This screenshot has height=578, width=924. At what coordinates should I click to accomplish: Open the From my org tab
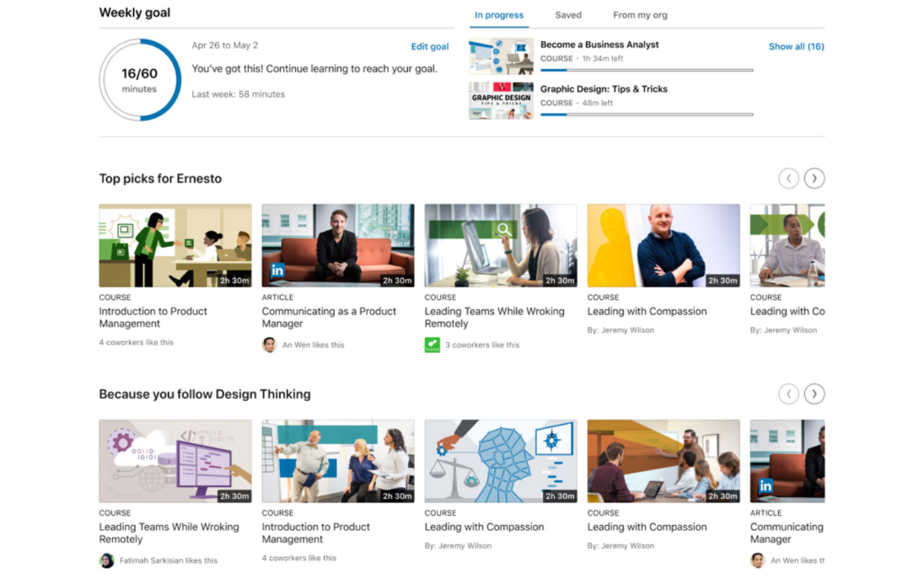pos(640,14)
